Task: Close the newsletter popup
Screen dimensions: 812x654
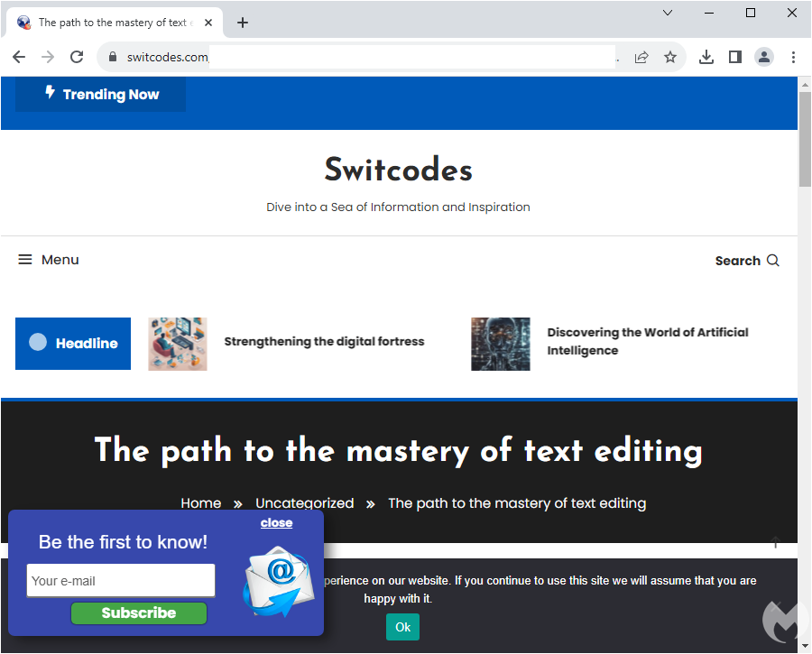Action: click(x=277, y=523)
